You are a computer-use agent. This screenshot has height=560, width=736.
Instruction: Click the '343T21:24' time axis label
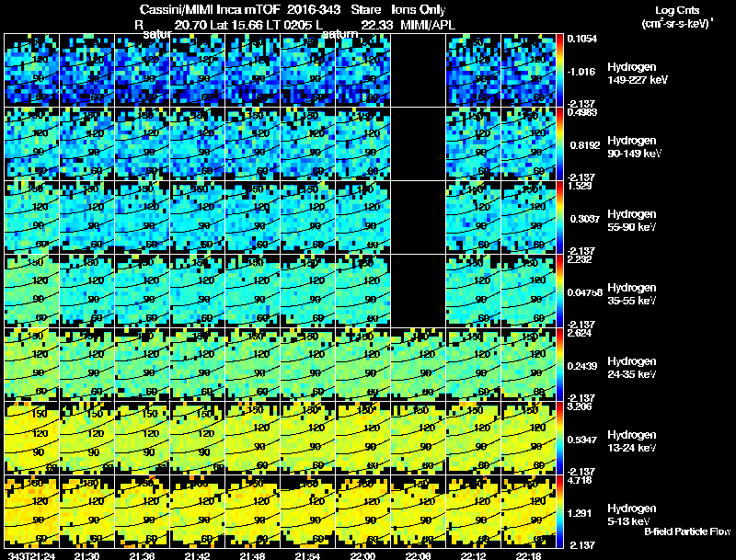point(31,556)
